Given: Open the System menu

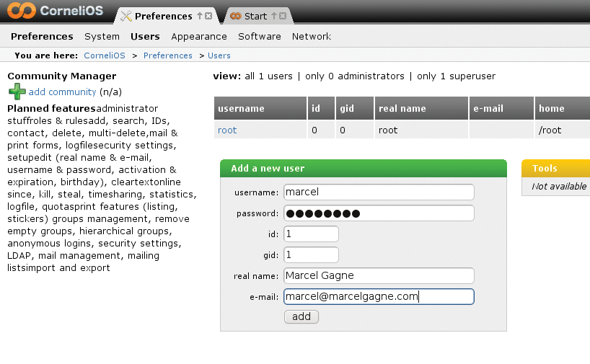Looking at the screenshot, I should tap(102, 37).
